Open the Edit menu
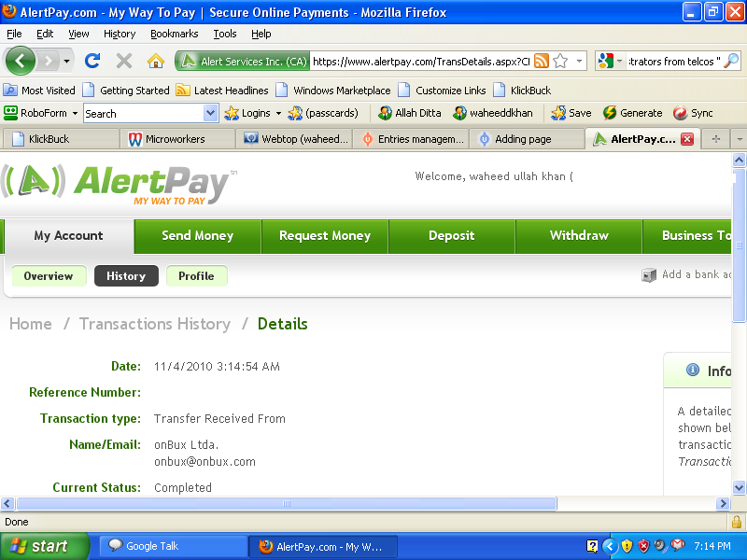The width and height of the screenshot is (747, 560). point(45,34)
